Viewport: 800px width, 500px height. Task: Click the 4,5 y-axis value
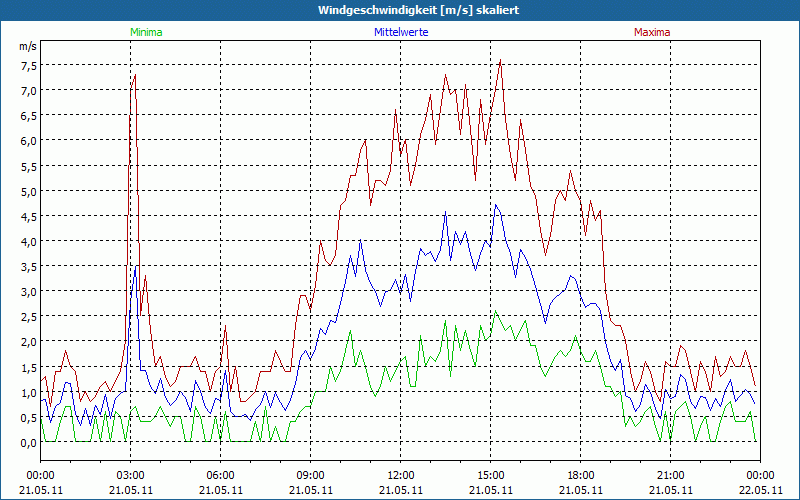tap(29, 216)
